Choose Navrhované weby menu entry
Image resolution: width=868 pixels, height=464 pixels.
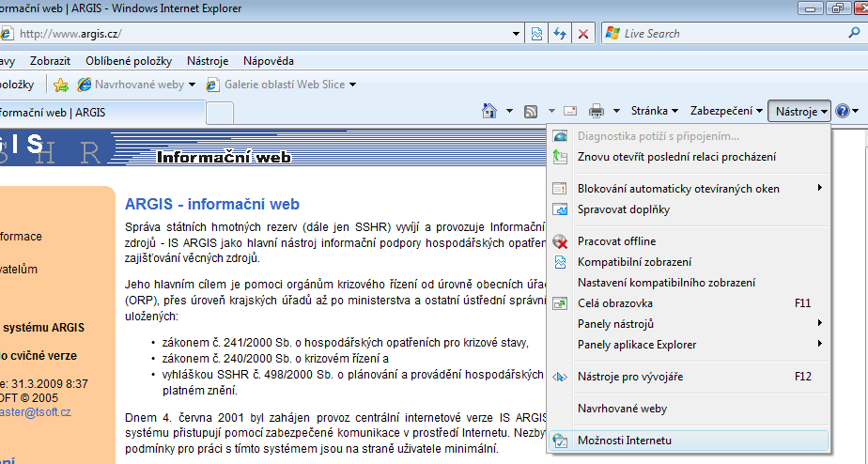click(689, 409)
